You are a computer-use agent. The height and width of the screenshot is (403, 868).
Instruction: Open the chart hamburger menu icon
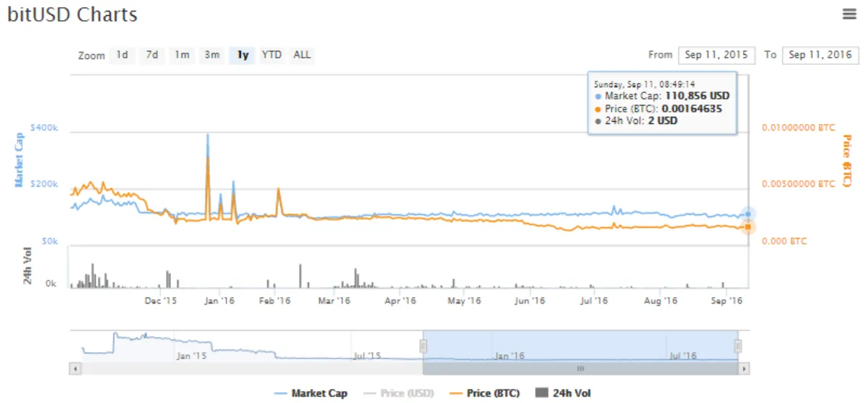[x=849, y=14]
